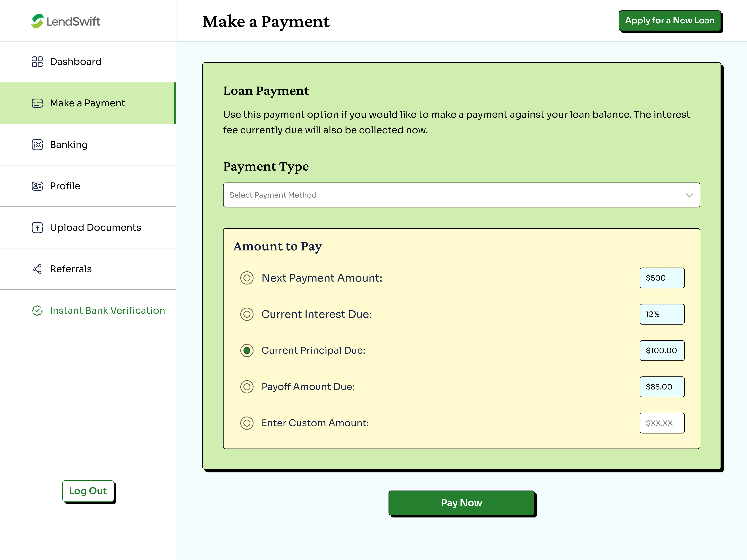
Task: Click the Pay Now button
Action: (461, 503)
